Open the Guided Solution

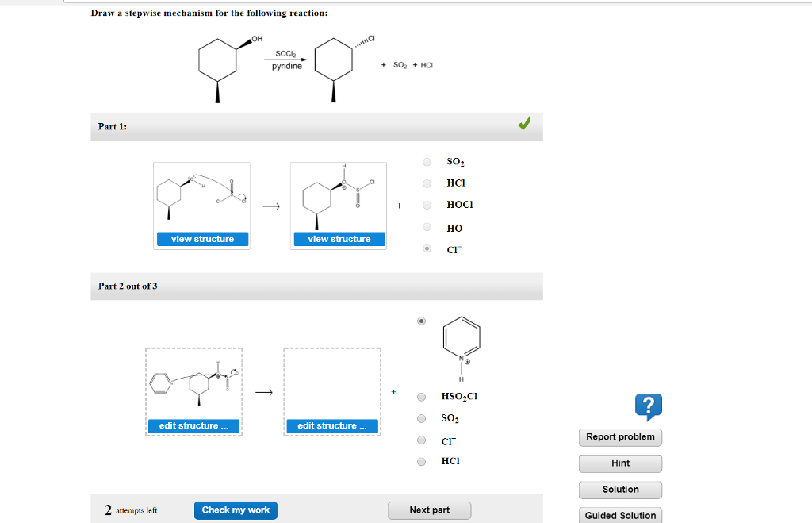pos(619,515)
